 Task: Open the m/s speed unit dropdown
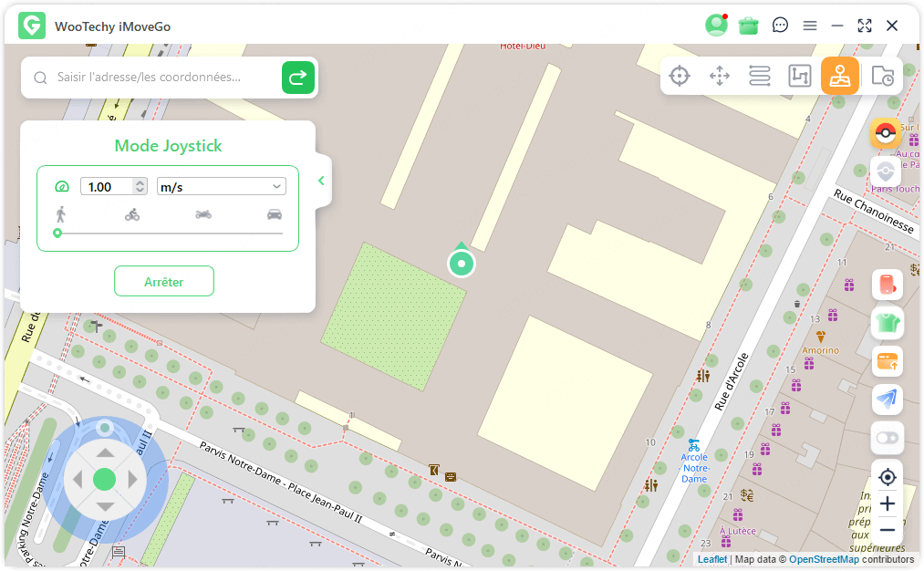click(221, 186)
